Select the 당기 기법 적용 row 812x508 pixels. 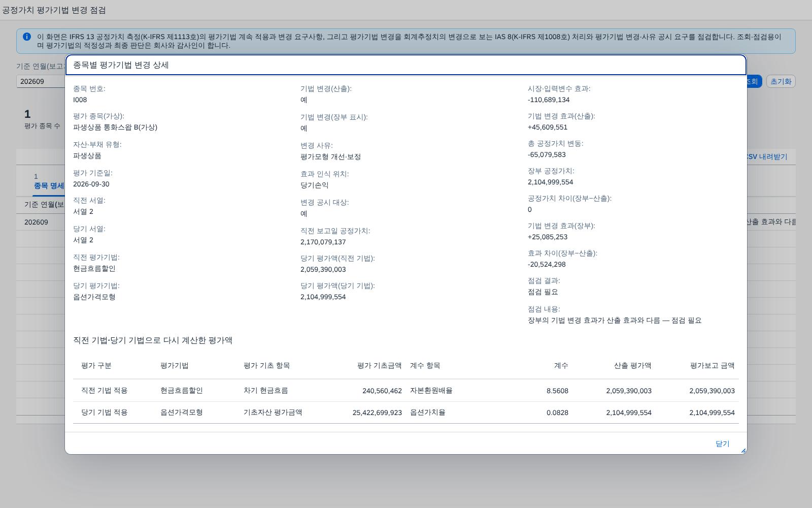(406, 412)
